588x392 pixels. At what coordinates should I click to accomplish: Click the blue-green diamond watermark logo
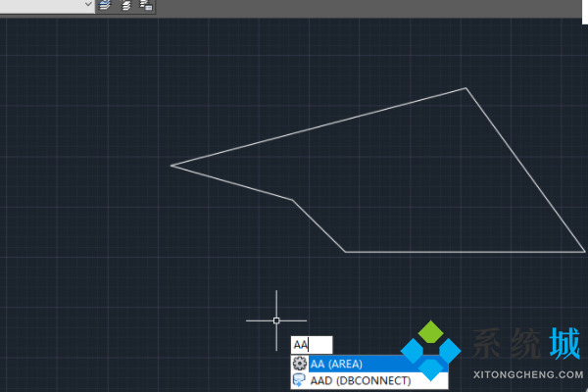431,351
